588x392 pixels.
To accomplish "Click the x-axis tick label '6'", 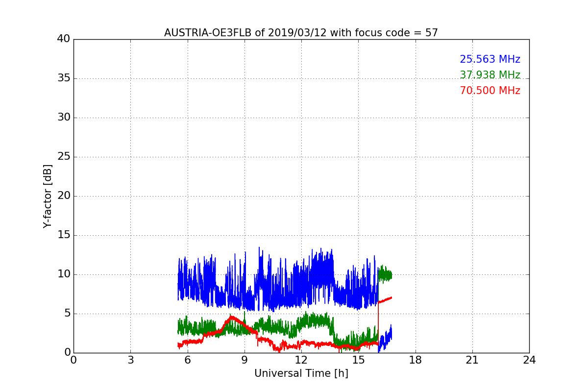I will [187, 360].
